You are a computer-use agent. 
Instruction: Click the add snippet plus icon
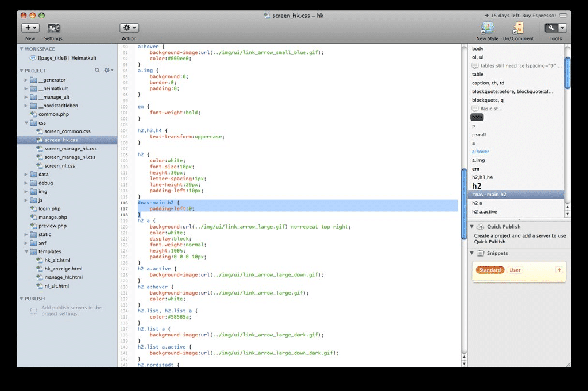point(559,270)
